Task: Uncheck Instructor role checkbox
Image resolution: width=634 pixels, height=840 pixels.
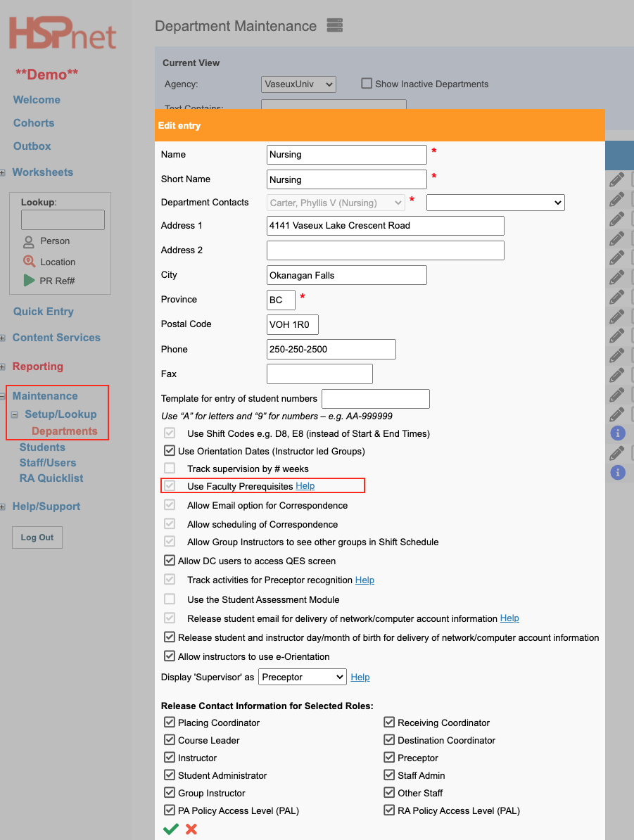Action: (170, 758)
